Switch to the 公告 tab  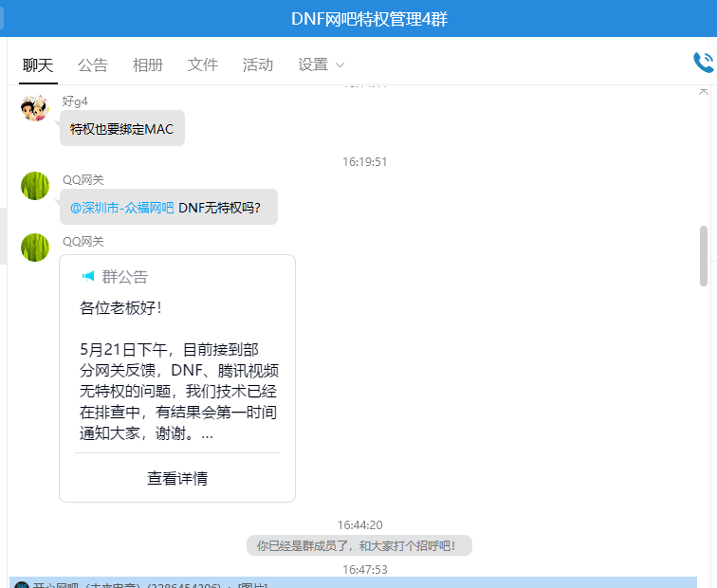93,64
